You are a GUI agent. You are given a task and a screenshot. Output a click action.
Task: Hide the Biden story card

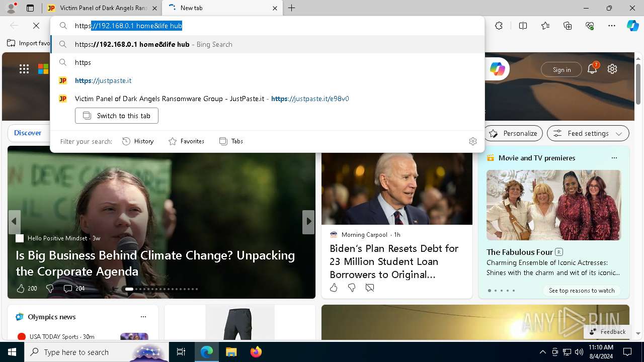(370, 288)
